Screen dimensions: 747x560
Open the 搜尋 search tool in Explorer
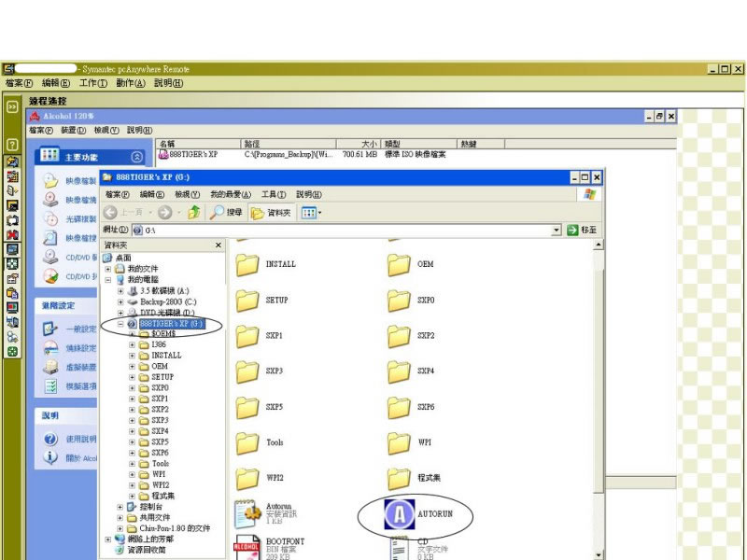coord(226,213)
